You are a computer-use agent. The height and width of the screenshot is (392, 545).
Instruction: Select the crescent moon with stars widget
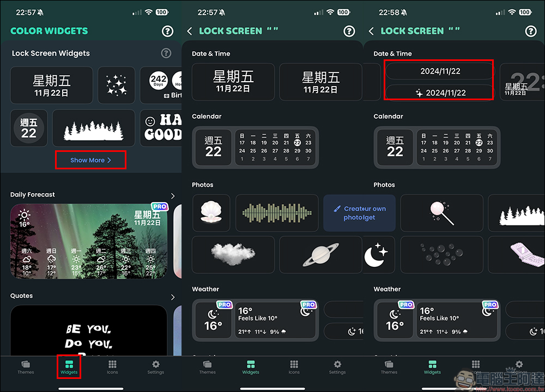[x=379, y=254]
